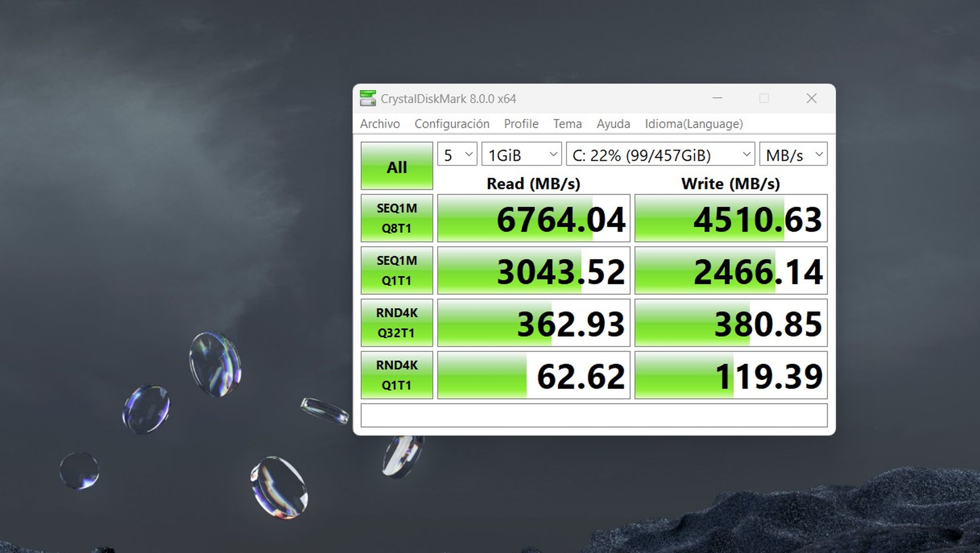Click the 362.93 read result

(533, 322)
